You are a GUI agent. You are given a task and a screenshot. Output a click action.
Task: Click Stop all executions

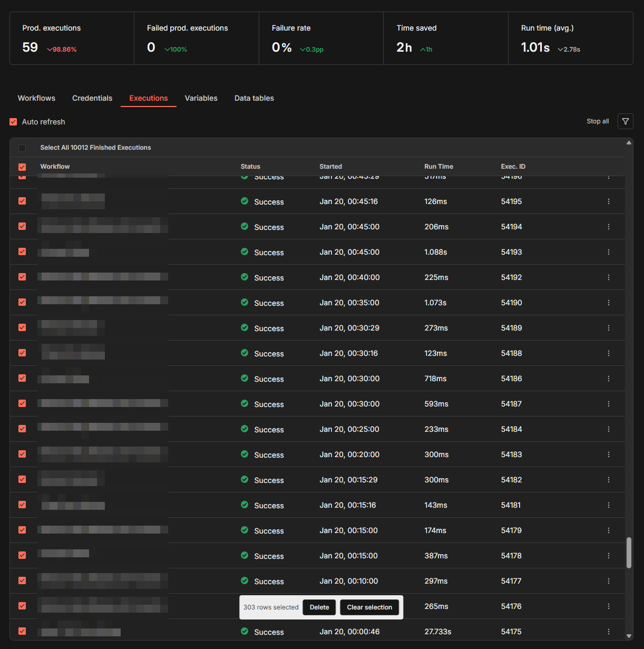coord(598,121)
